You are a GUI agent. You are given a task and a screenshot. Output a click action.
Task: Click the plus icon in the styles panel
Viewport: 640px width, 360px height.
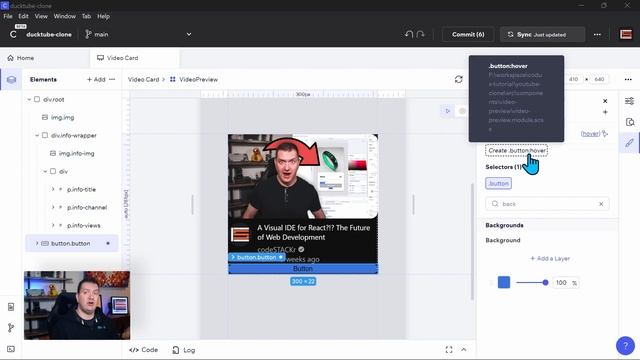pos(605,112)
